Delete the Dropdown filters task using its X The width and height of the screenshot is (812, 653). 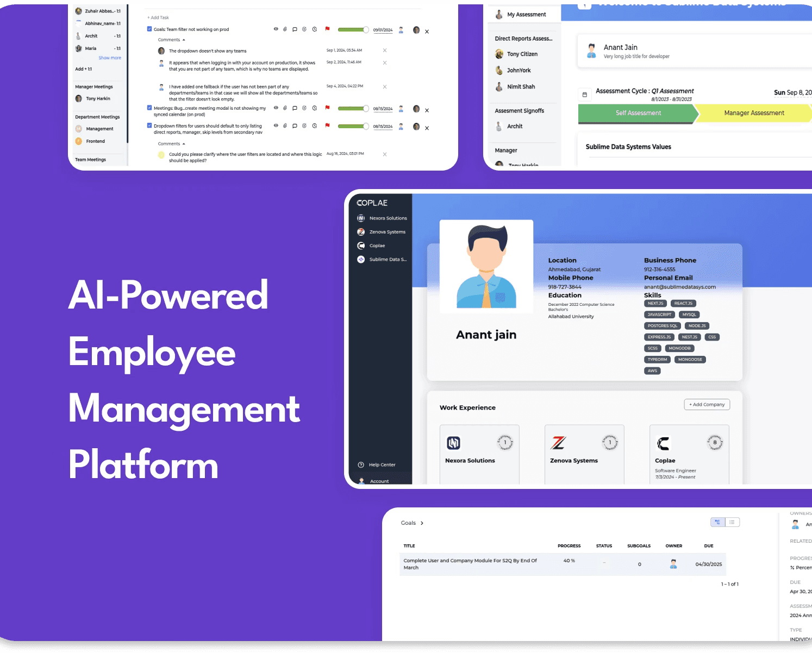click(x=427, y=128)
